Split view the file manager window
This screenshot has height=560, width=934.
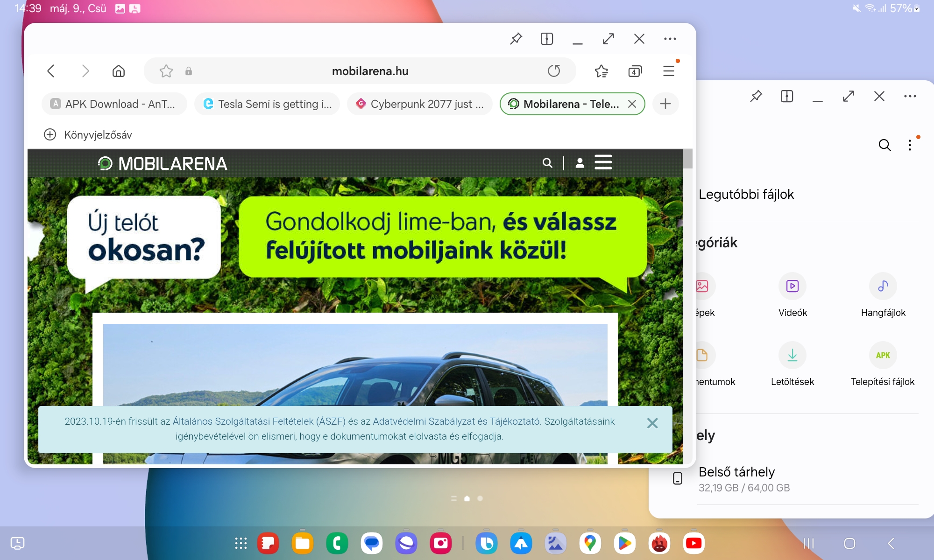[787, 96]
